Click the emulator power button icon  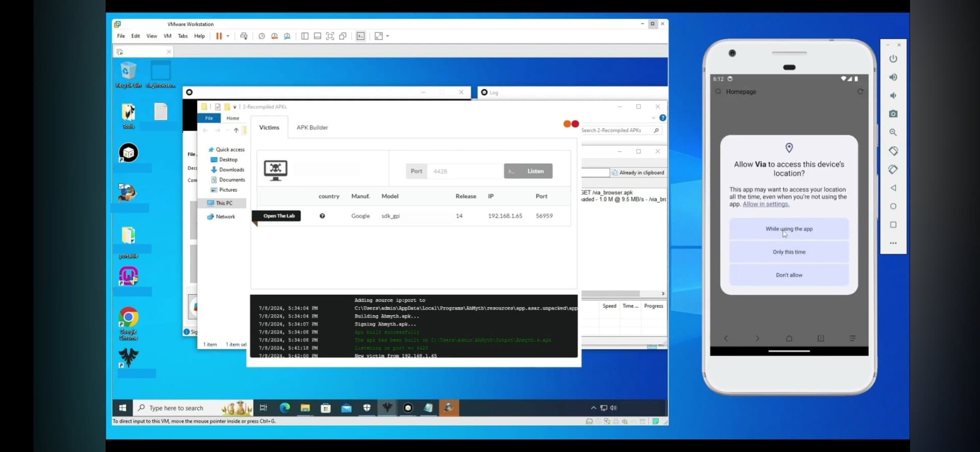pyautogui.click(x=893, y=59)
